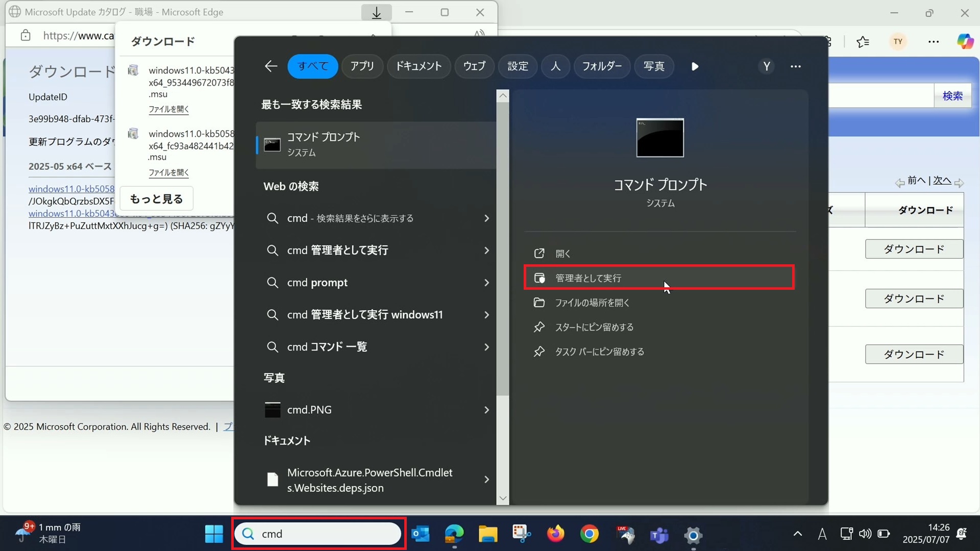
Task: Open Microsoft Outlook from the taskbar
Action: tap(420, 534)
